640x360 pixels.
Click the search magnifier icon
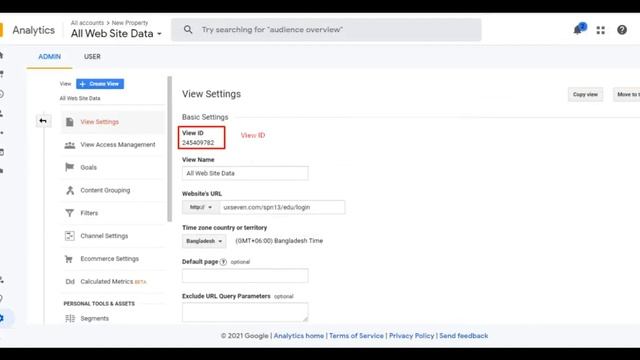(x=188, y=29)
